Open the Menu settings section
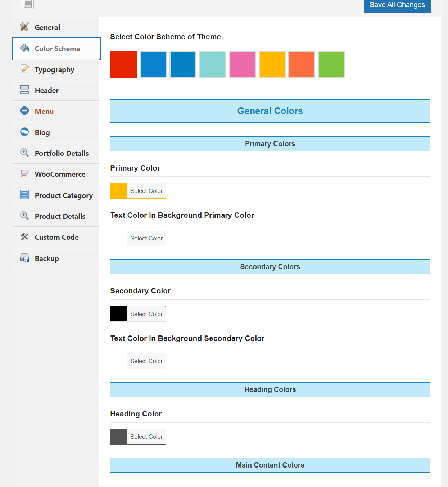 [44, 111]
